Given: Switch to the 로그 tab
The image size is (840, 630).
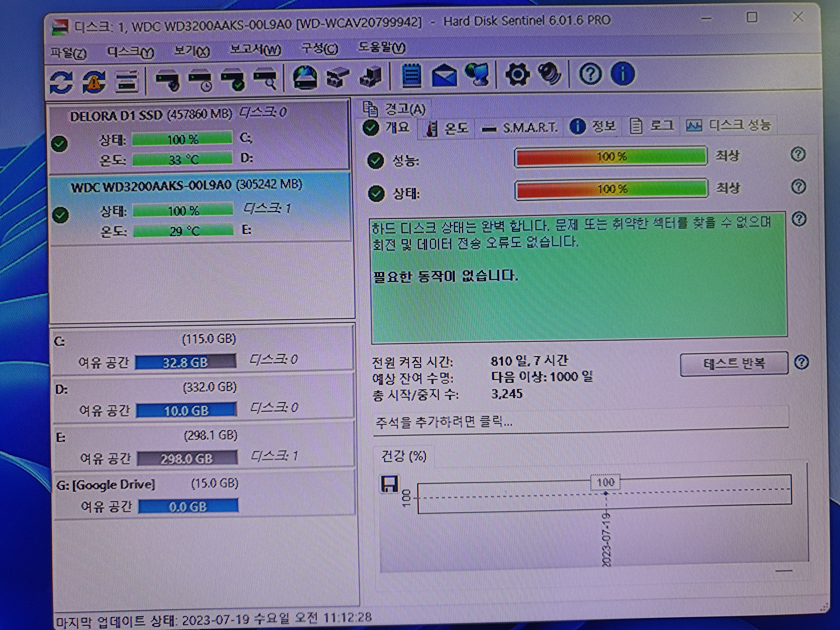Looking at the screenshot, I should coord(652,126).
